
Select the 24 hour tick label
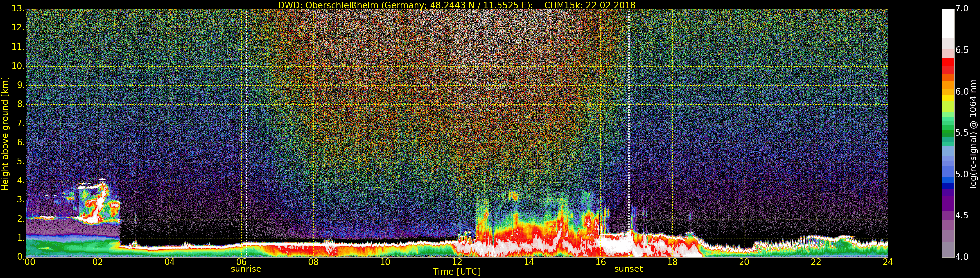[888, 262]
